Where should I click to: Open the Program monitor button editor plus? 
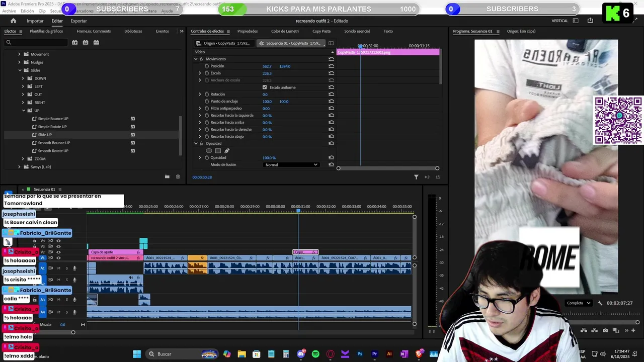(633, 330)
